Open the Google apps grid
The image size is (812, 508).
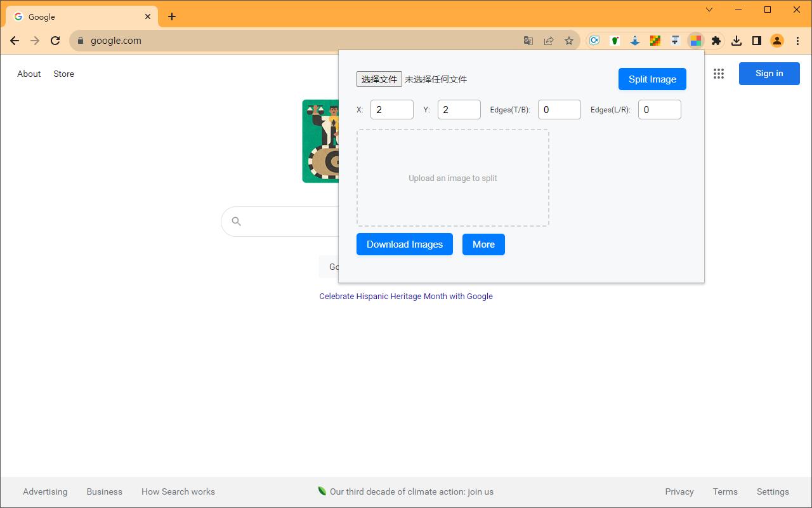pos(719,74)
